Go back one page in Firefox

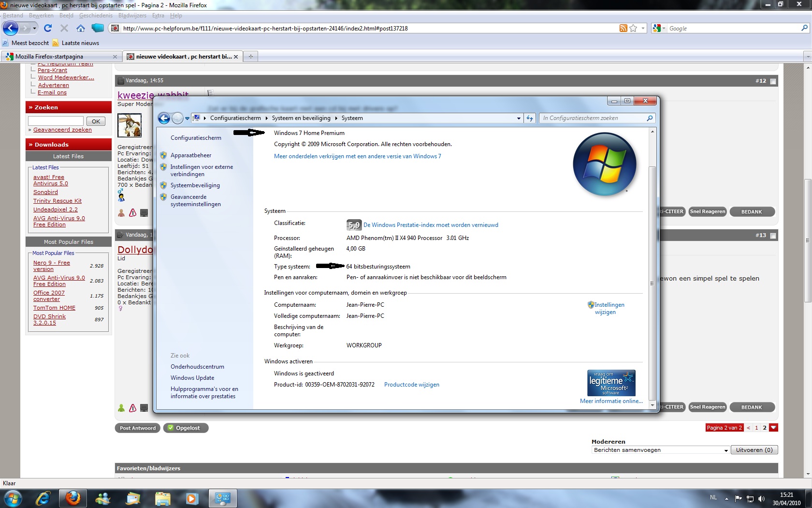tap(10, 28)
